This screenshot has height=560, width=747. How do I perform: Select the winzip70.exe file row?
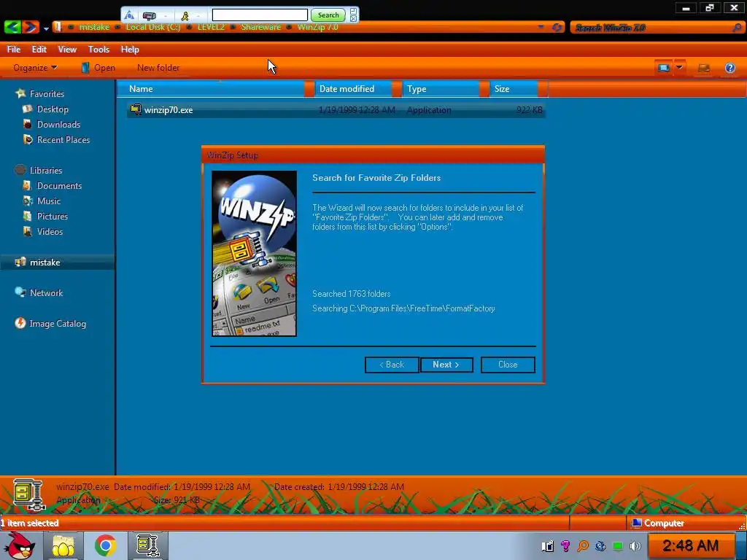click(x=336, y=110)
